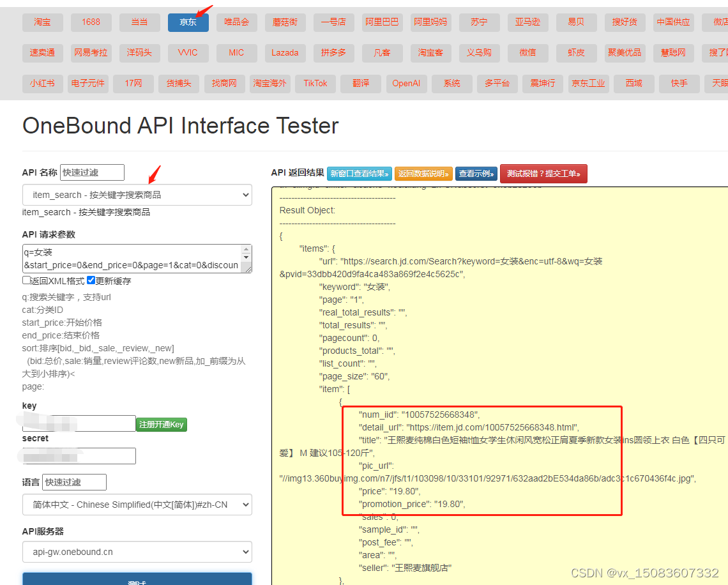Select the 1688 platform tab
The height and width of the screenshot is (585, 728).
pyautogui.click(x=91, y=22)
